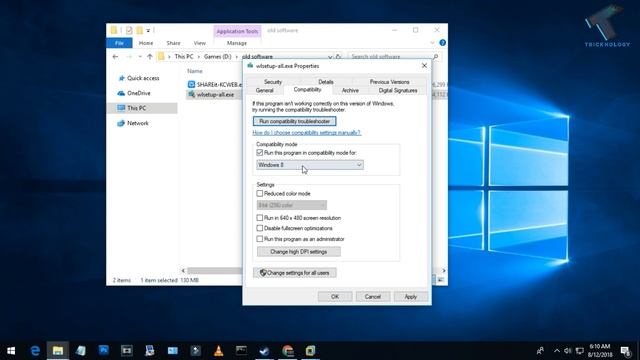Click Change settings for all users
The height and width of the screenshot is (360, 640).
(294, 273)
